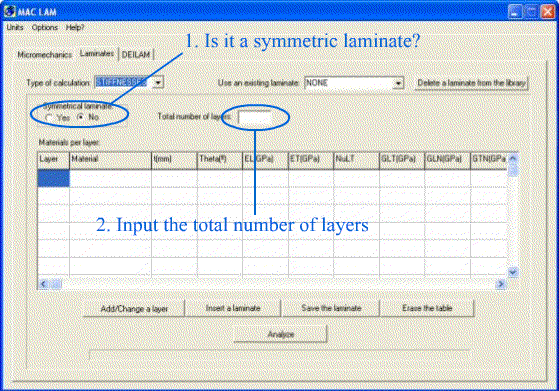Click the MAC LAM title bar app icon
The image size is (559, 391).
click(10, 11)
